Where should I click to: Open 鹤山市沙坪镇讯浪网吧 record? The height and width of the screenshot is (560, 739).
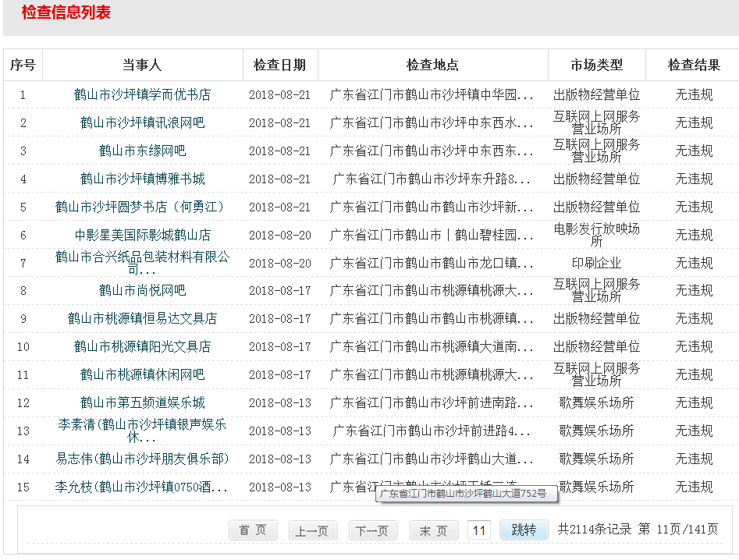click(x=142, y=122)
